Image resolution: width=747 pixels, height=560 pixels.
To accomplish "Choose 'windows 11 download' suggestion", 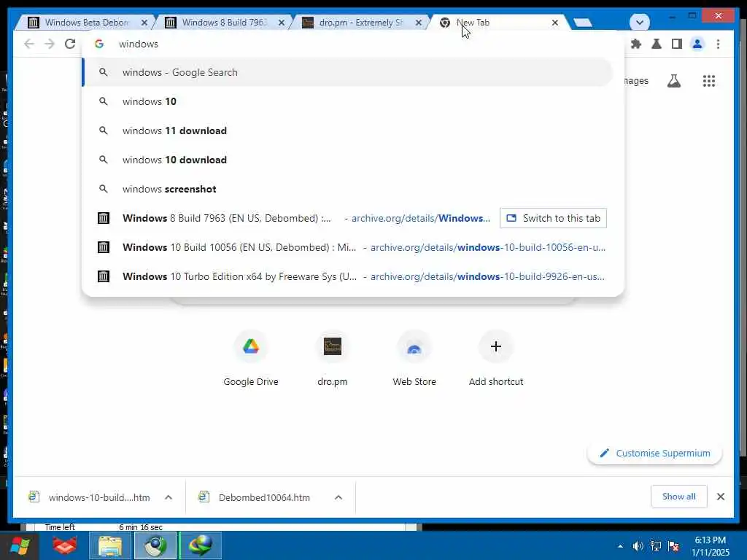I will tap(348, 131).
